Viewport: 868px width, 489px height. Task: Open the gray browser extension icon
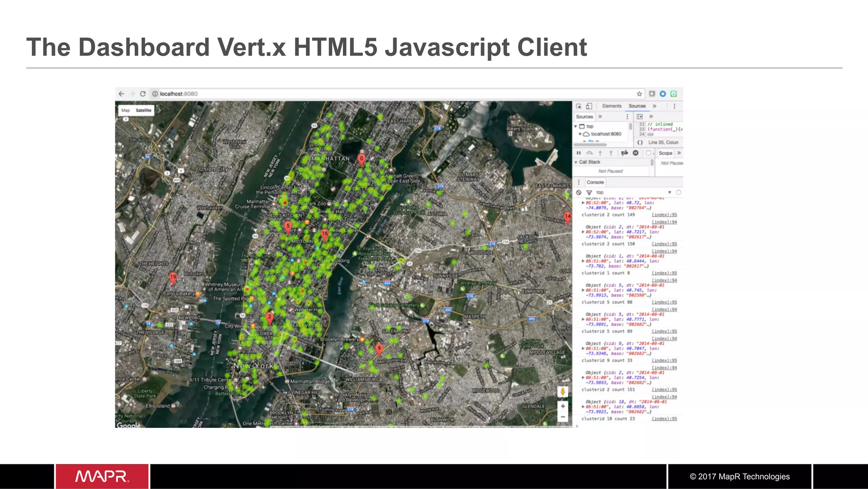pos(652,94)
